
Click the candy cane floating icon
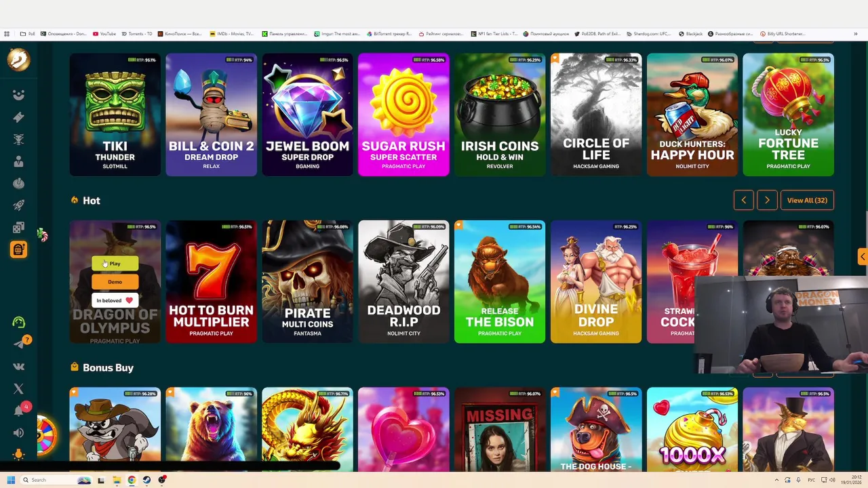tap(42, 235)
